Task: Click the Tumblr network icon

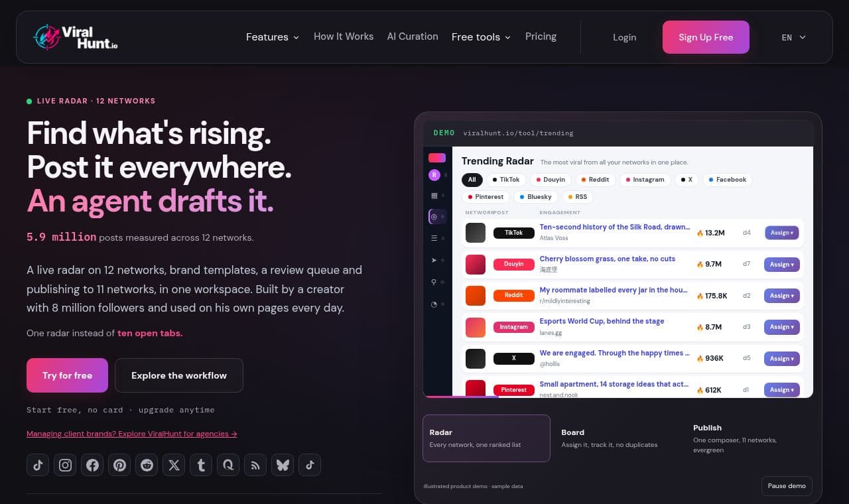Action: point(201,465)
